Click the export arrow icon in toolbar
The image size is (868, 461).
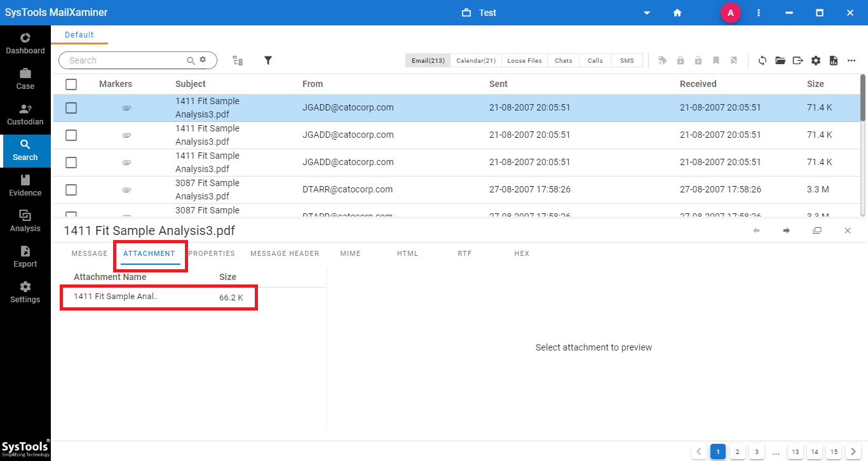click(x=798, y=60)
